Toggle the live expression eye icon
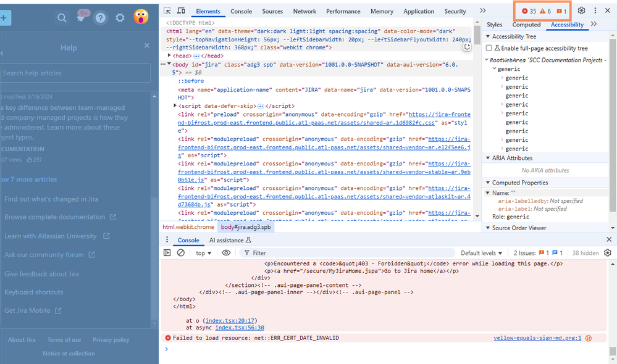Screen dimensions: 617x364 pyautogui.click(x=226, y=253)
